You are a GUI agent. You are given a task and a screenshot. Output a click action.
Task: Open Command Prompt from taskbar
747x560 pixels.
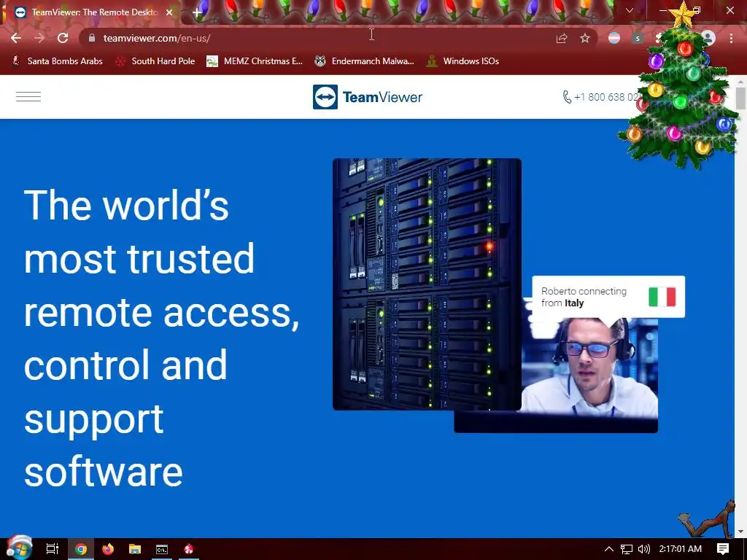click(162, 549)
